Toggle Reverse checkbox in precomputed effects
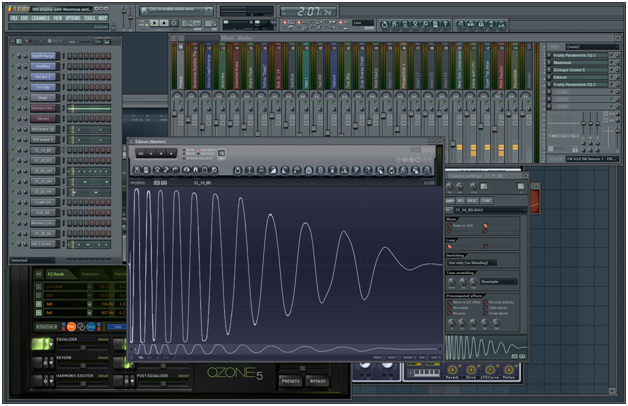Image resolution: width=628 pixels, height=406 pixels. (449, 313)
